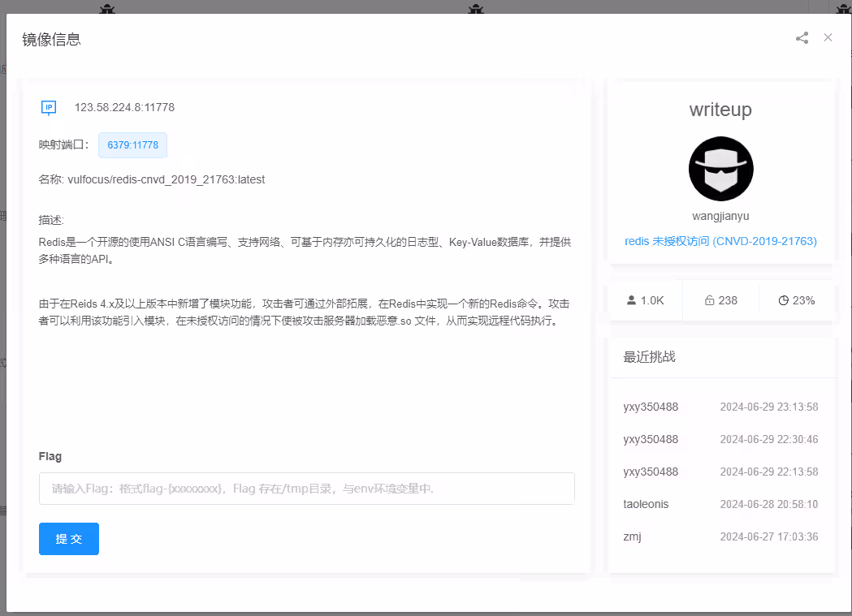Close the 镜像信息 dialog
The height and width of the screenshot is (616, 852).
coord(828,37)
